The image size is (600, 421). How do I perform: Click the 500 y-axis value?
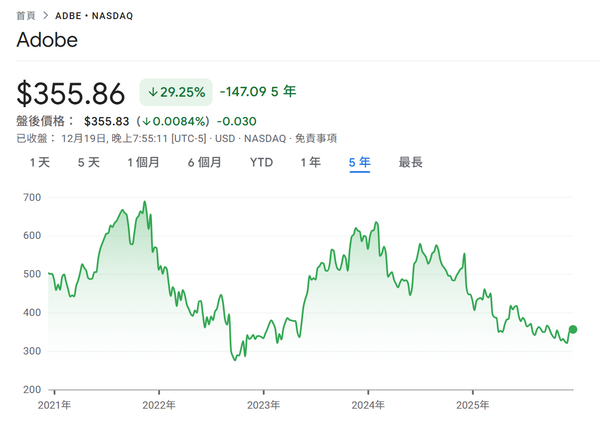32,274
